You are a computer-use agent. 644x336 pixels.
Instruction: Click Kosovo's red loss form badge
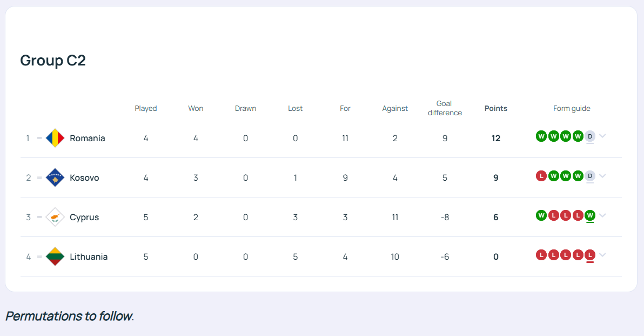pyautogui.click(x=541, y=176)
